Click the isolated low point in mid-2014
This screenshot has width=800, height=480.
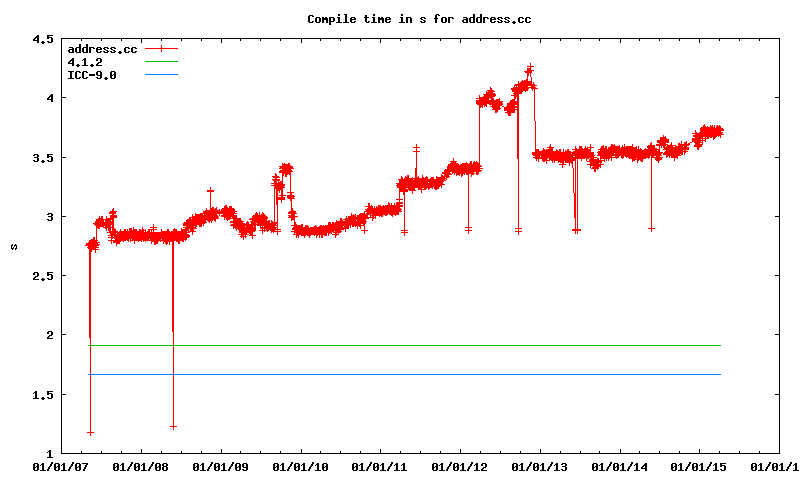click(651, 229)
